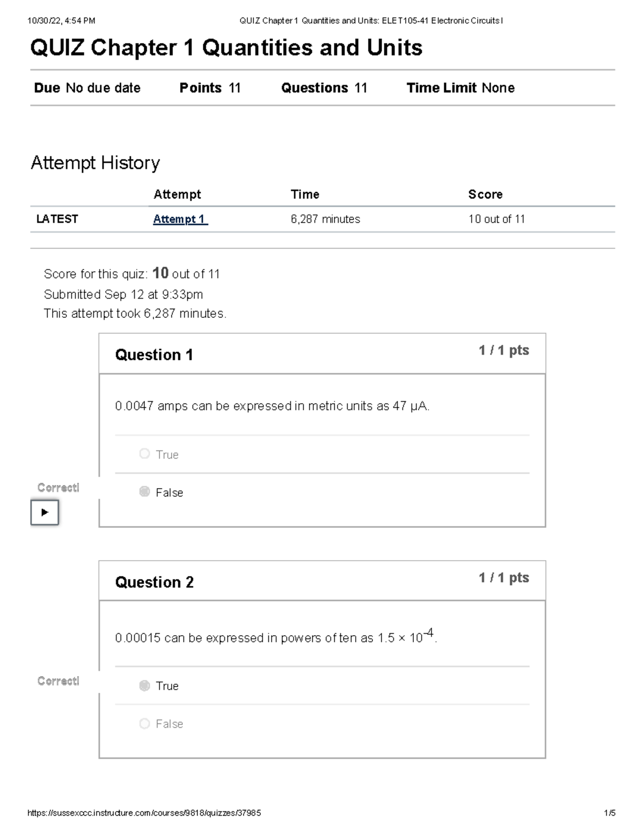Viewport: 644px width, 834px height.
Task: Open the Attempt 1 link
Action: (x=180, y=219)
